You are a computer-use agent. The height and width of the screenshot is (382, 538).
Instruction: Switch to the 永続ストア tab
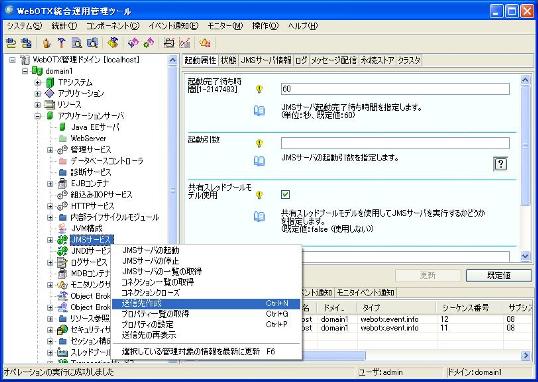(377, 60)
